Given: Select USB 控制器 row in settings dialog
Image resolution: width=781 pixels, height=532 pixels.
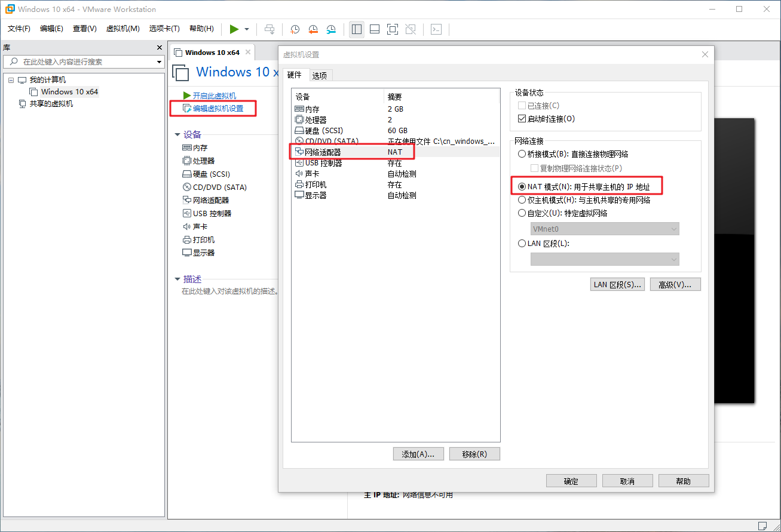Looking at the screenshot, I should (395, 163).
